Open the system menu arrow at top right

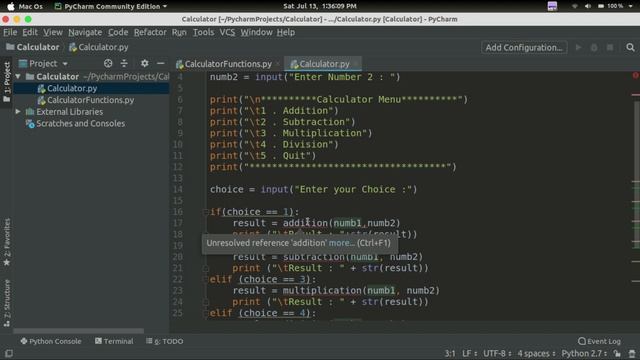tap(631, 6)
